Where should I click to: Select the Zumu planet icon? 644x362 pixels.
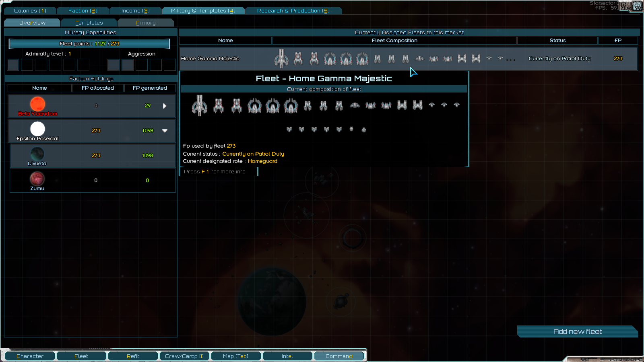click(37, 179)
